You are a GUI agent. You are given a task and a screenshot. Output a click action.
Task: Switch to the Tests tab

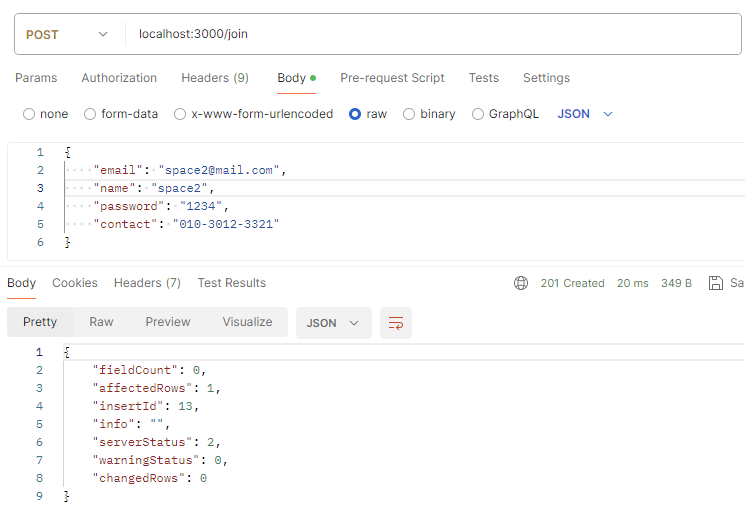484,78
